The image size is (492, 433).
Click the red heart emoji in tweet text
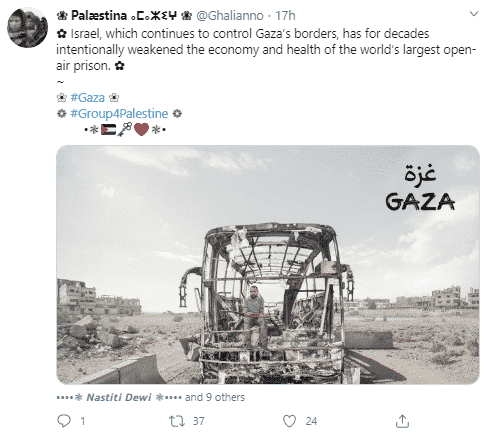pyautogui.click(x=141, y=129)
